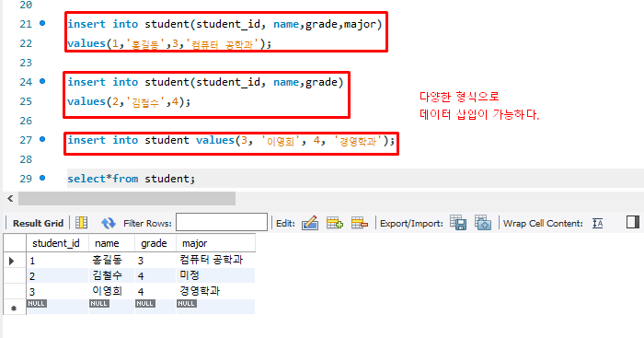Select the major cell 미정

[215, 275]
